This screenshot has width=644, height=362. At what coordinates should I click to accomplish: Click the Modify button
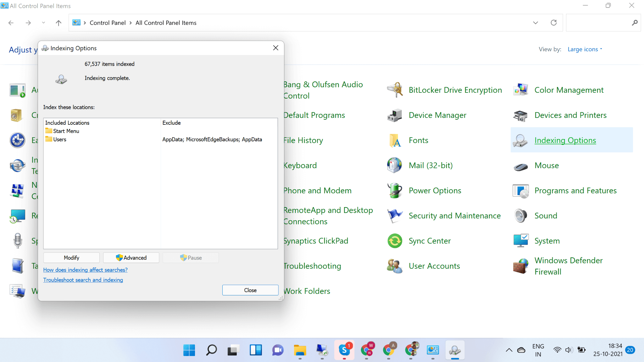tap(71, 257)
